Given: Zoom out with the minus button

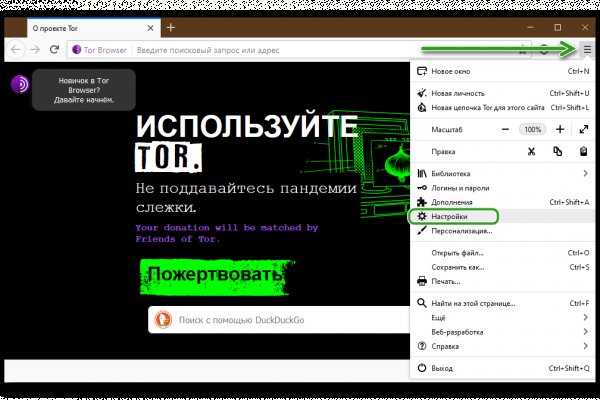Looking at the screenshot, I should point(505,130).
